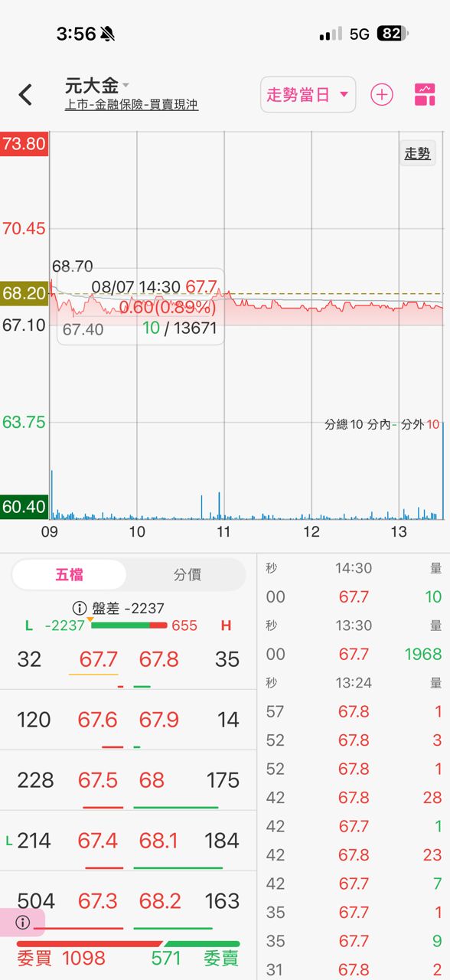The image size is (450, 980).
Task: Tap the 委買 委賣 ratio bar
Action: coord(128,944)
